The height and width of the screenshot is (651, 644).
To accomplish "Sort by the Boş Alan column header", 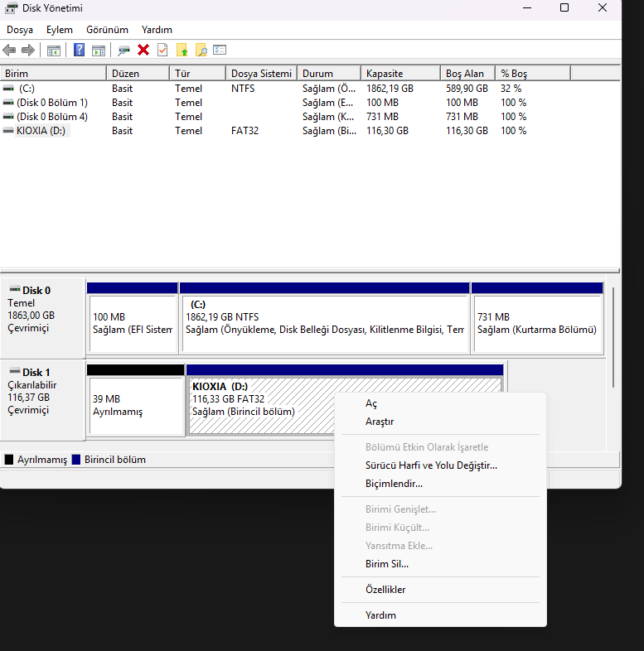I will pos(468,74).
